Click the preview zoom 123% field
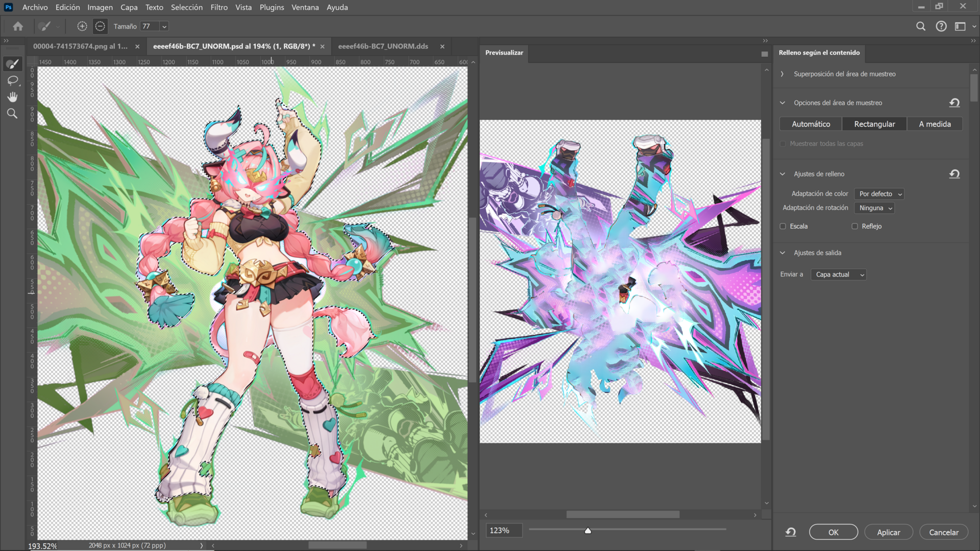Image resolution: width=980 pixels, height=551 pixels. click(x=504, y=531)
